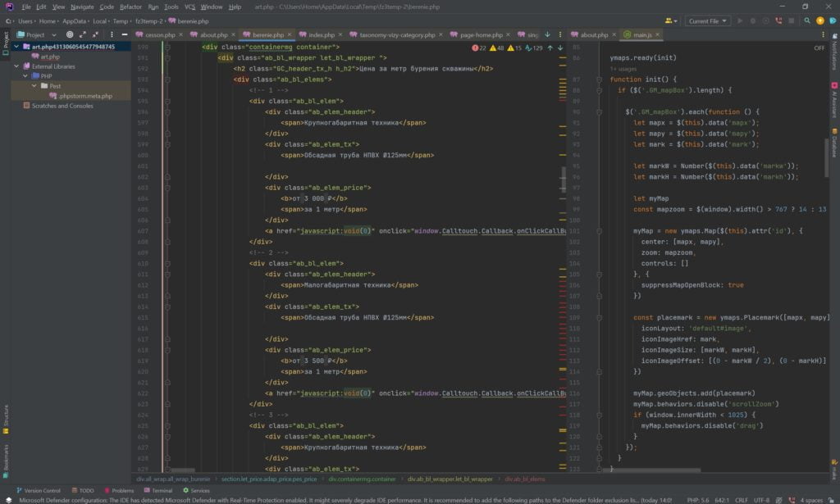Image resolution: width=840 pixels, height=504 pixels.
Task: Jump to next highlighted error arrow
Action: (x=560, y=48)
